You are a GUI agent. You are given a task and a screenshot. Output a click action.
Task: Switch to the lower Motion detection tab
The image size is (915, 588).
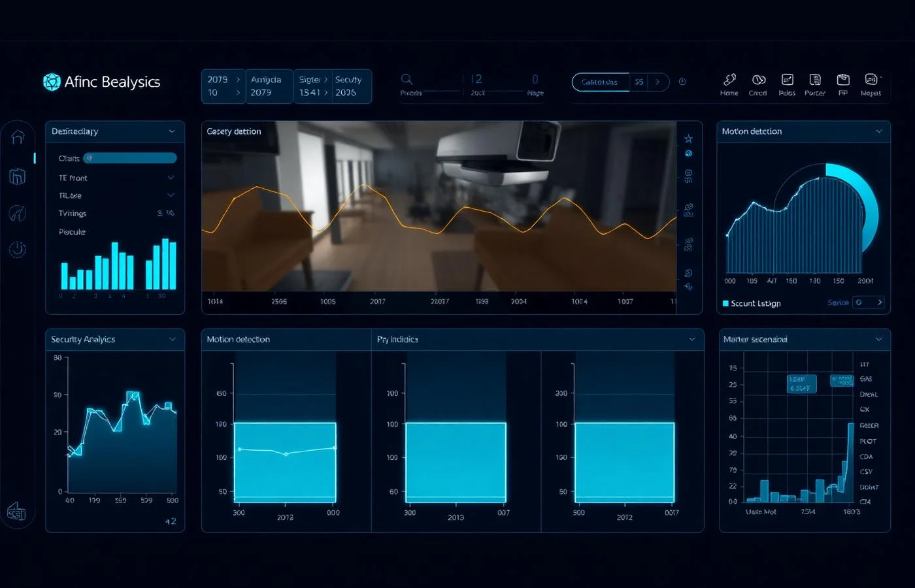tap(238, 339)
